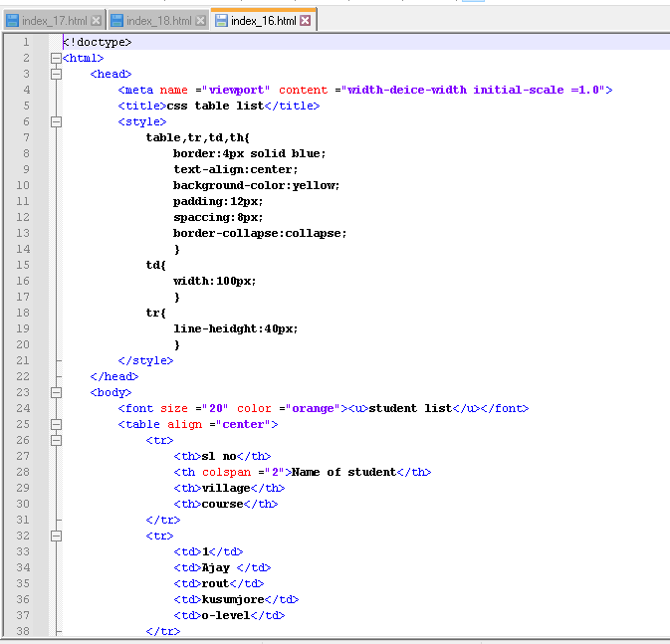Collapse the style block fold on line 6
This screenshot has height=644, width=670.
click(x=56, y=121)
